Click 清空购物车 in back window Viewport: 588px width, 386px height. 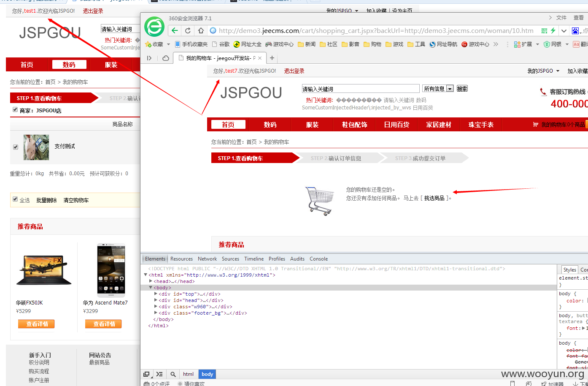pyautogui.click(x=76, y=200)
